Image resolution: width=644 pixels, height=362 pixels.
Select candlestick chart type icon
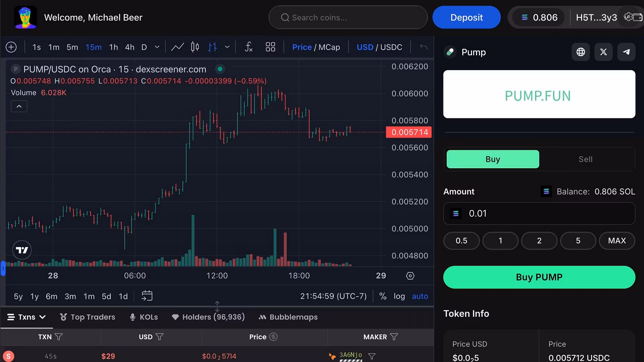point(195,47)
